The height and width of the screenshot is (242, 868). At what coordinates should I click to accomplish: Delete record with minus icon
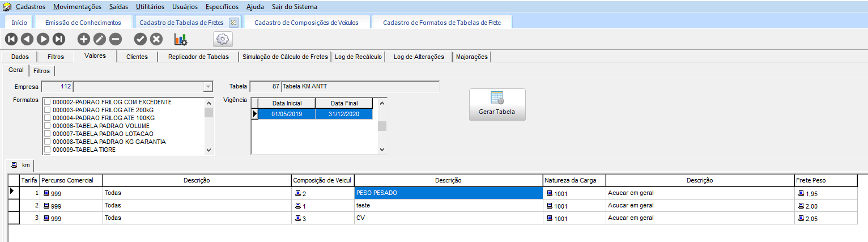[115, 39]
